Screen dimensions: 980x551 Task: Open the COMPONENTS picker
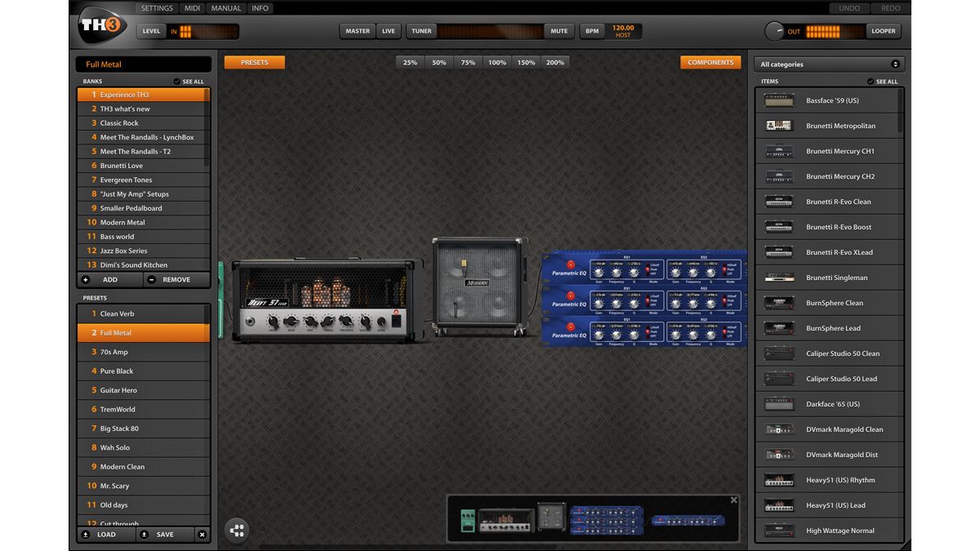pos(710,61)
